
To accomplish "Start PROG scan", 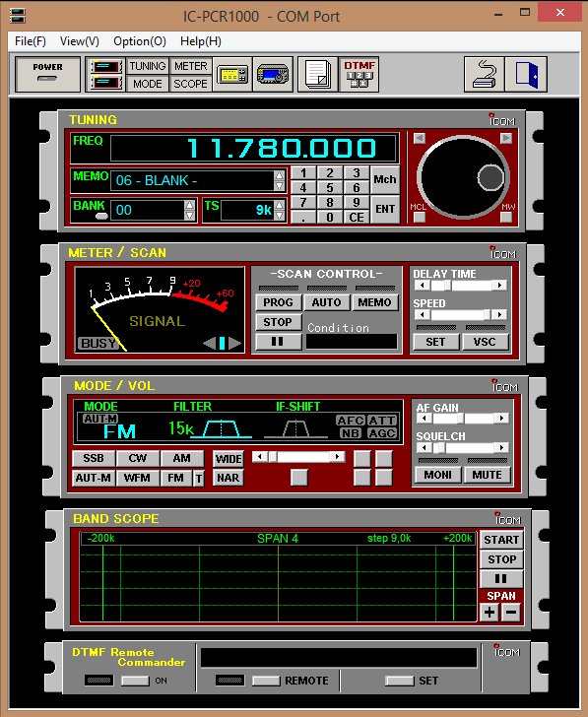I will coord(278,302).
